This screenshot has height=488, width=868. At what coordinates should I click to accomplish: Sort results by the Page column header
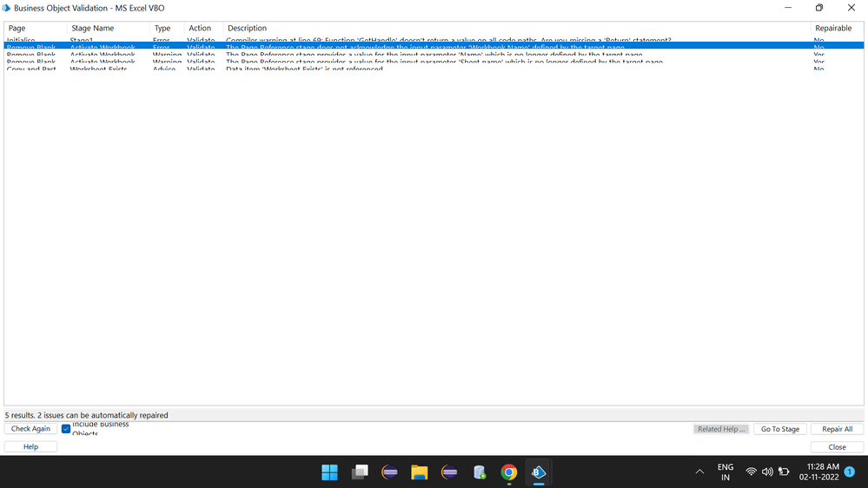36,28
